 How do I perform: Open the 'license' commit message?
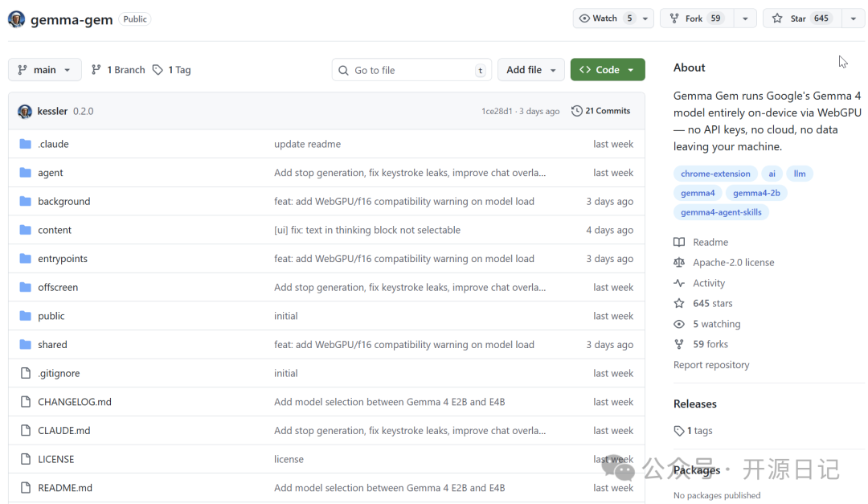289,459
